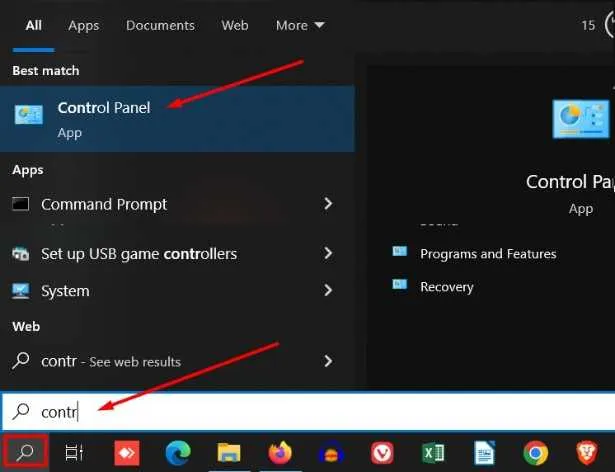Select the All search filter tab
Viewport: 615px width, 472px height.
tap(34, 26)
